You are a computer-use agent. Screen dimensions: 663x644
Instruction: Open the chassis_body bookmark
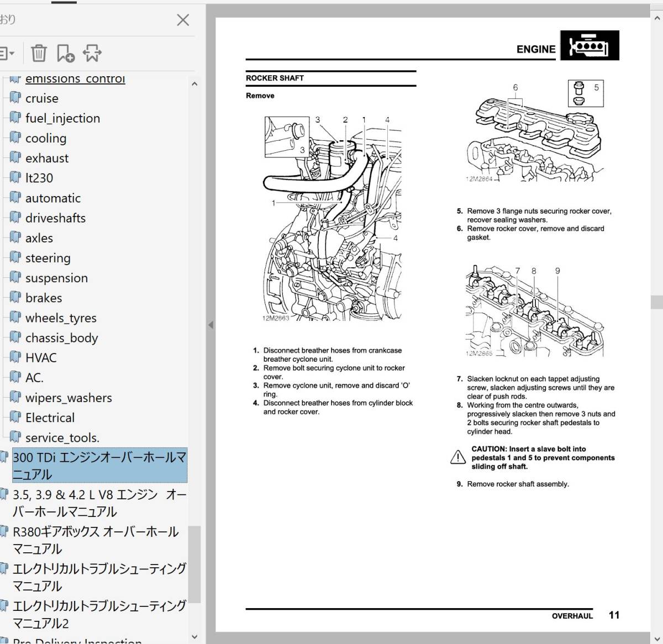pyautogui.click(x=61, y=338)
